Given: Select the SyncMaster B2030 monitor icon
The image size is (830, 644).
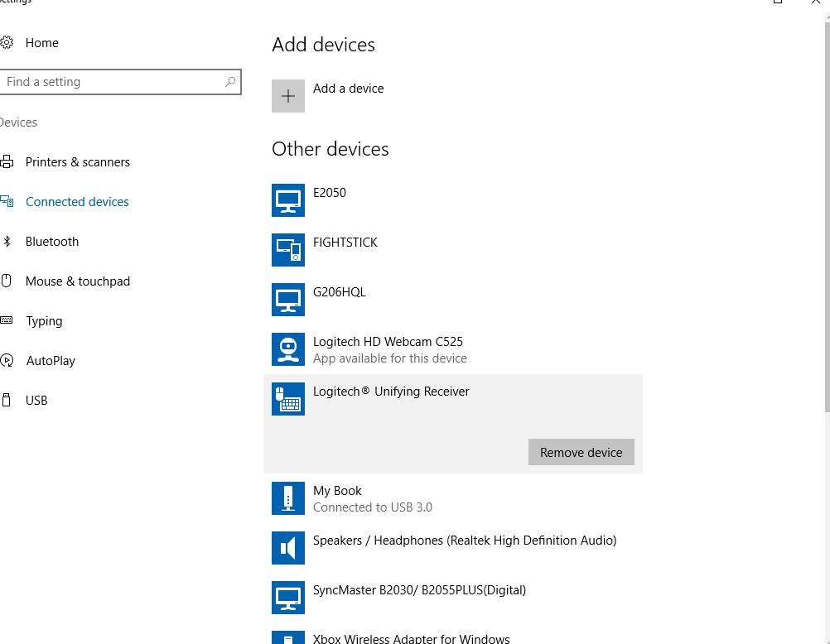Looking at the screenshot, I should pos(288,598).
